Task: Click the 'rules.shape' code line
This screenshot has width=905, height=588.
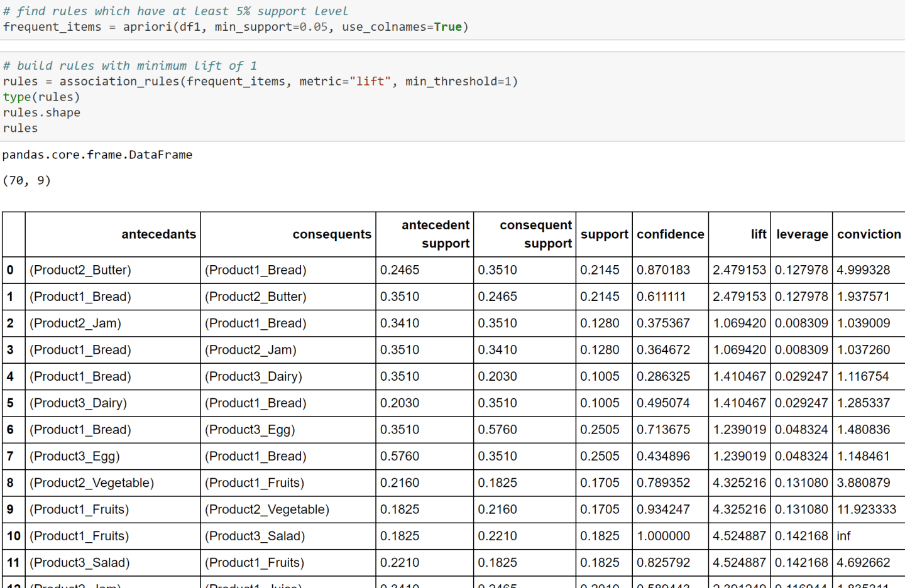Action: pos(41,113)
